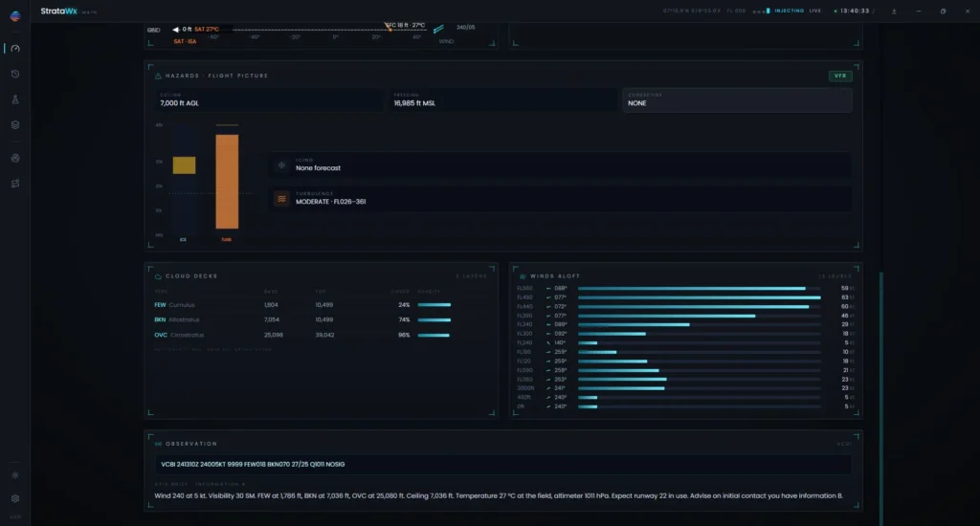
Task: Click the 39,042 top value
Action: point(324,336)
